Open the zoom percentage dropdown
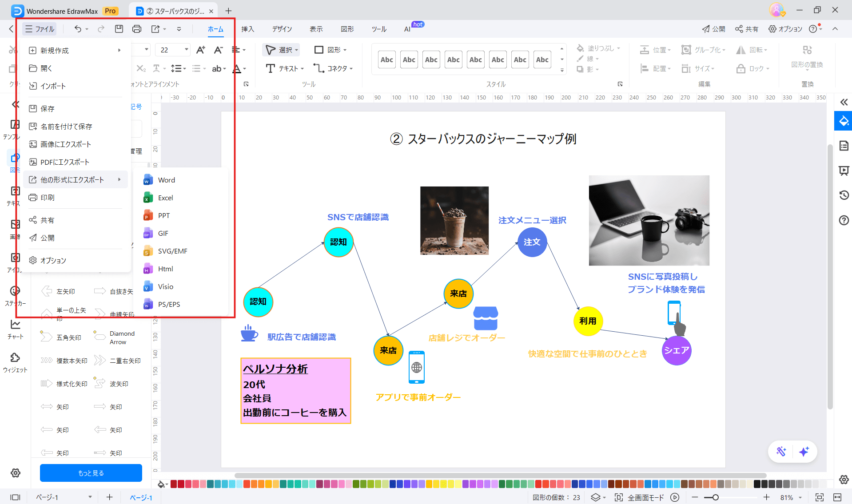The width and height of the screenshot is (852, 504). 800,497
